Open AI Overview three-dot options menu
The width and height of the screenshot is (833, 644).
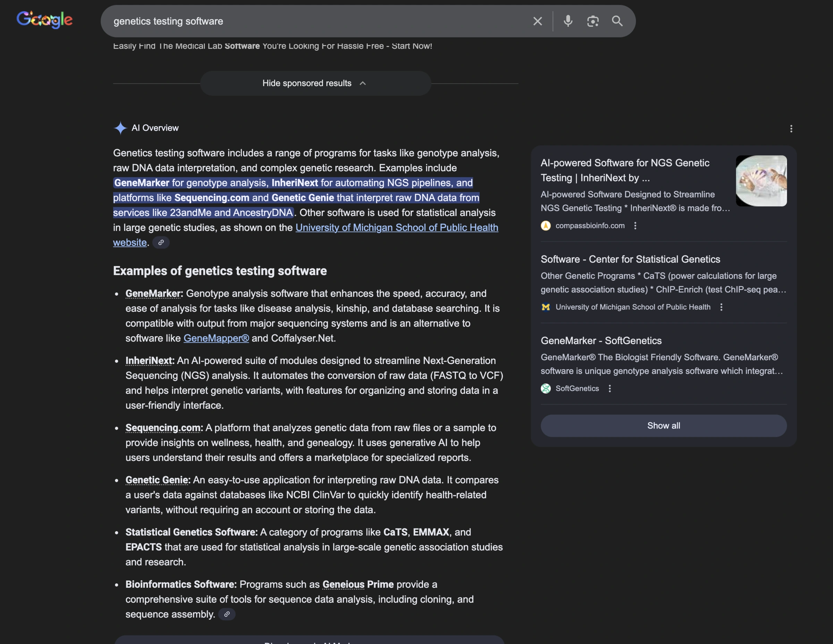791,129
